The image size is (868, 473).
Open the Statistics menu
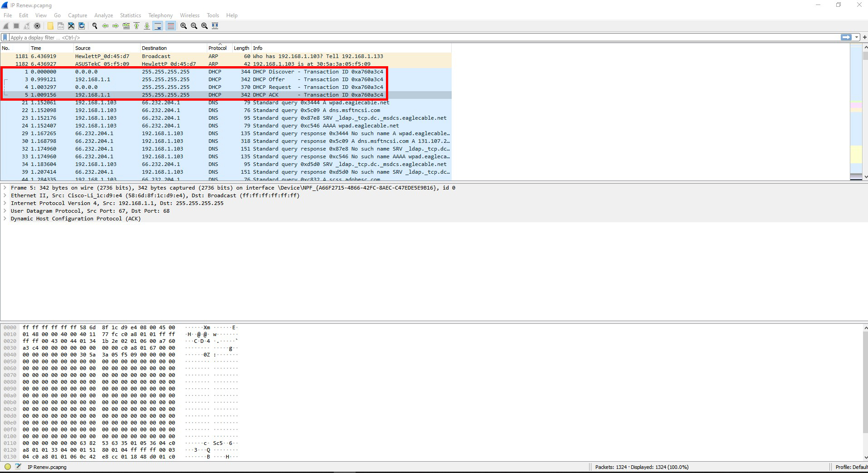coord(130,15)
